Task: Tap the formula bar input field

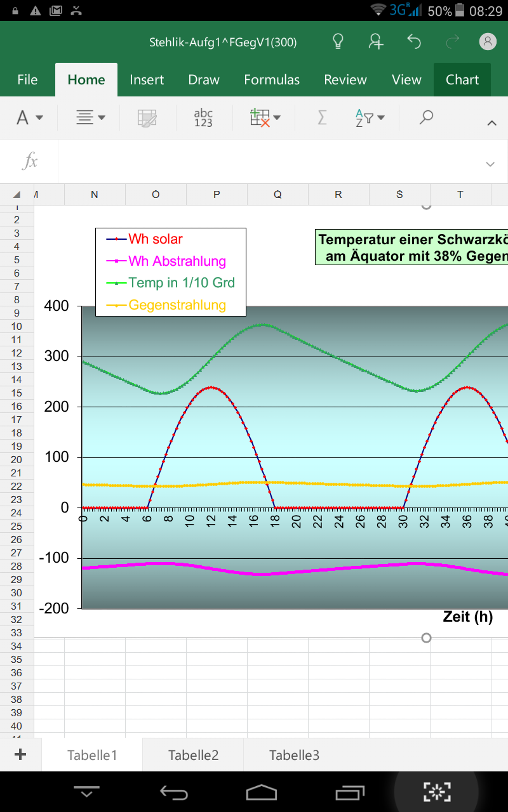Action: pos(267,162)
